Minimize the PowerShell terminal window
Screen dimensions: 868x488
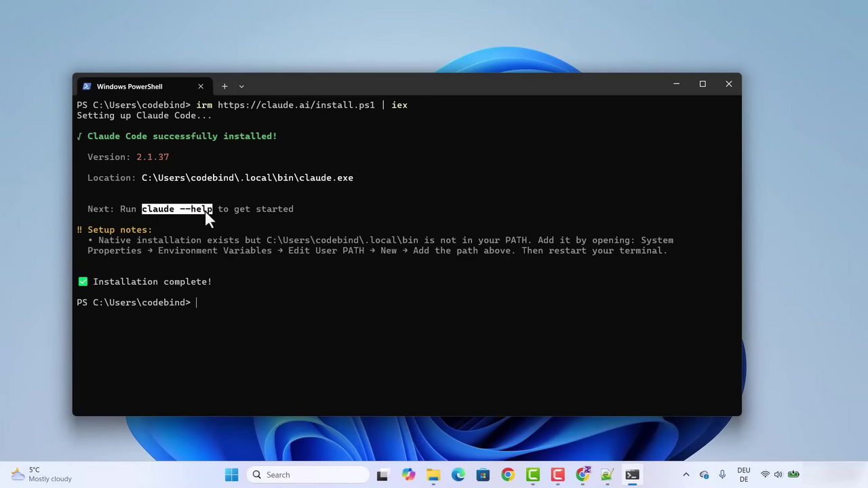pyautogui.click(x=676, y=84)
